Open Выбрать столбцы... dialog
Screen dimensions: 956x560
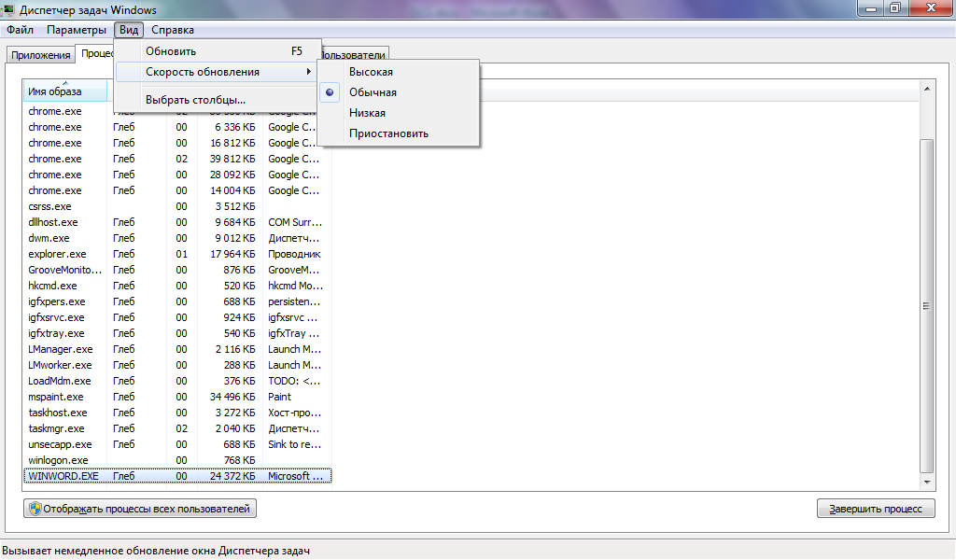pos(217,100)
